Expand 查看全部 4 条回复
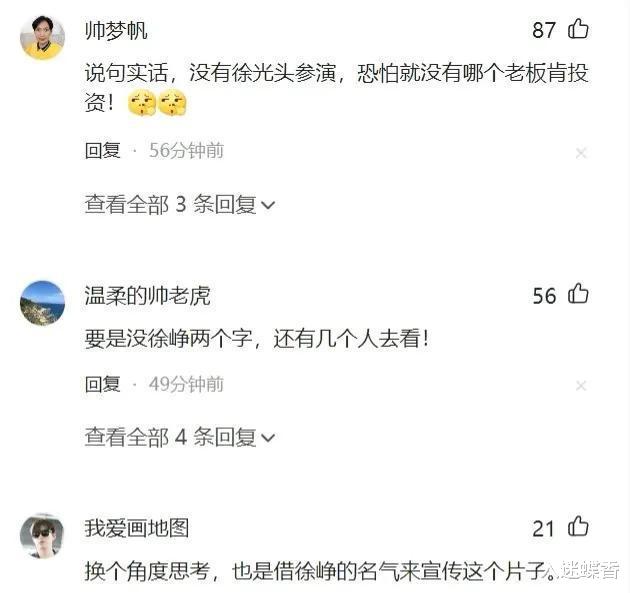 coord(180,437)
